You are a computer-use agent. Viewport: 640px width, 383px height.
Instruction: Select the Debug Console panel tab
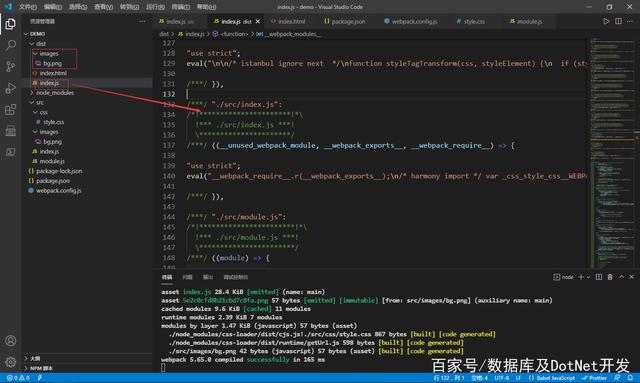(x=236, y=277)
